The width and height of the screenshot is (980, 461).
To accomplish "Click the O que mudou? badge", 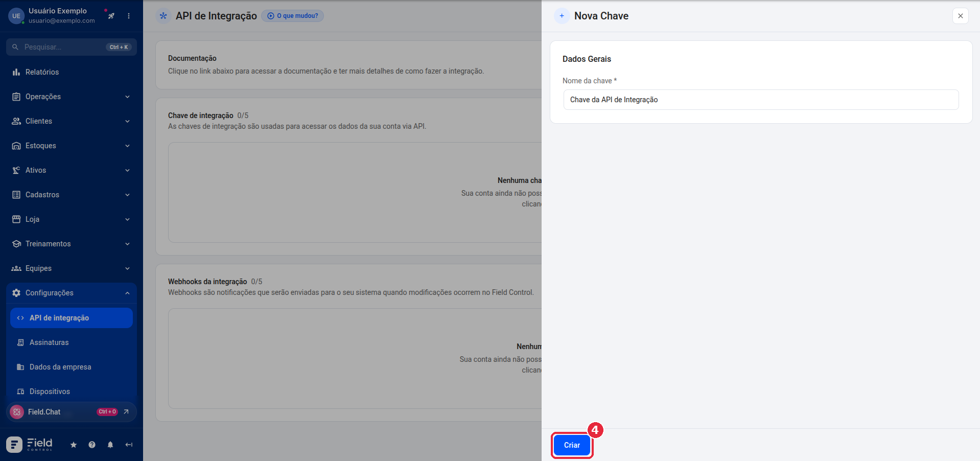I will [x=292, y=16].
